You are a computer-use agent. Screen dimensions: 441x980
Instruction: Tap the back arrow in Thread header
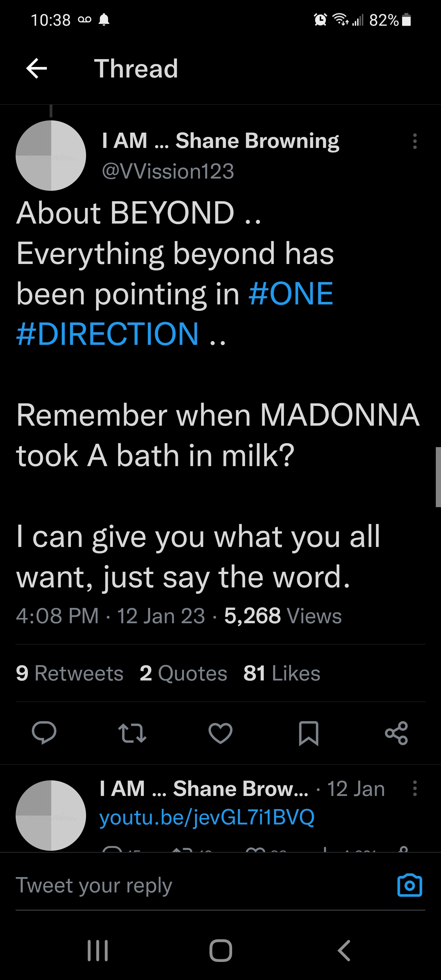36,69
